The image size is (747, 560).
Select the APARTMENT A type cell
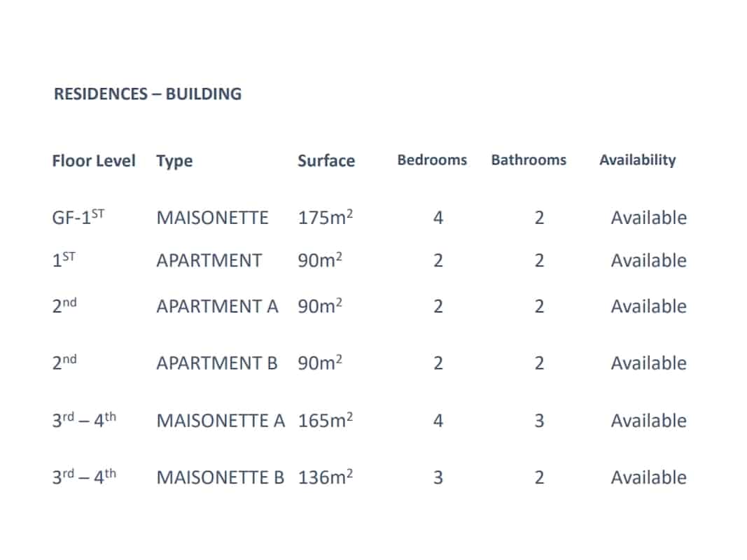[217, 306]
